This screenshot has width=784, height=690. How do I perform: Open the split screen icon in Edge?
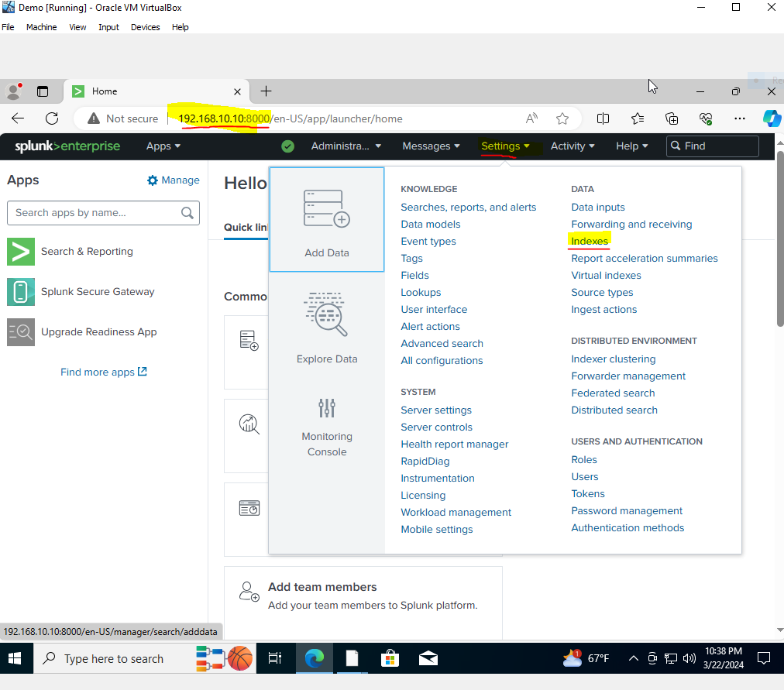603,118
